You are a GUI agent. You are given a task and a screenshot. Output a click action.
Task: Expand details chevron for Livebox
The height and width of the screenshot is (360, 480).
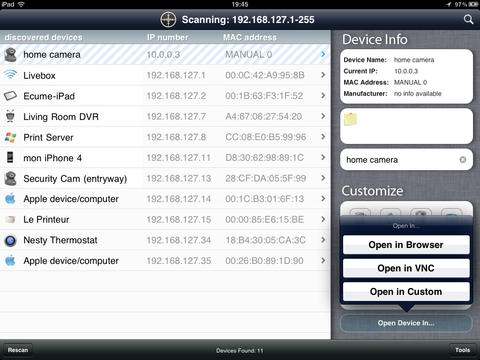point(323,75)
